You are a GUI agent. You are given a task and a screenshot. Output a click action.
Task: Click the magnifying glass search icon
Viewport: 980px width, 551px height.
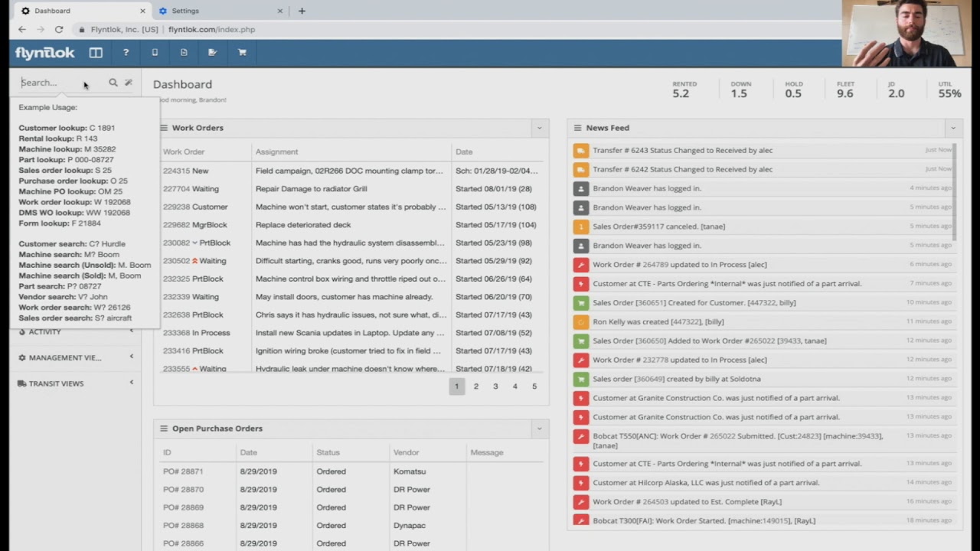113,82
